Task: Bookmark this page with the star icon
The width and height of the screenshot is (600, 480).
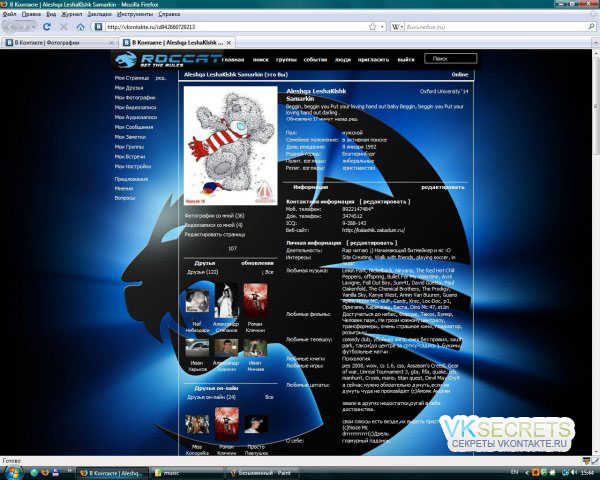Action: point(372,27)
